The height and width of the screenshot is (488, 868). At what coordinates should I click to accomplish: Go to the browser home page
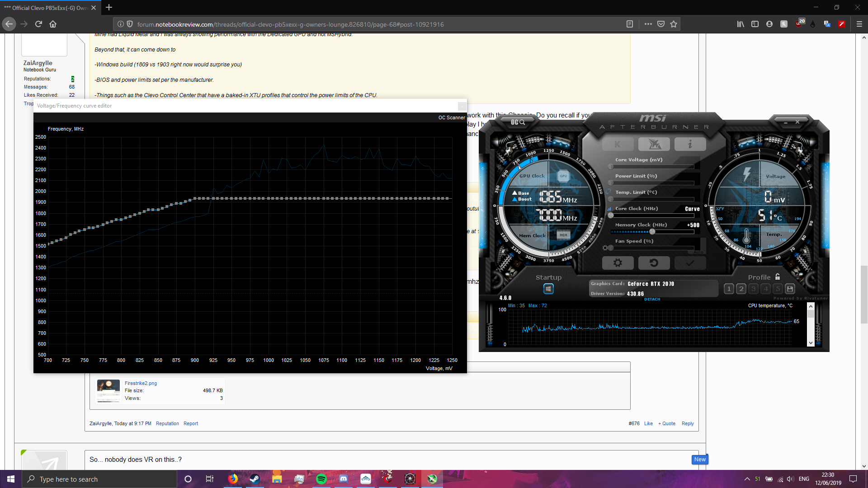tap(53, 24)
